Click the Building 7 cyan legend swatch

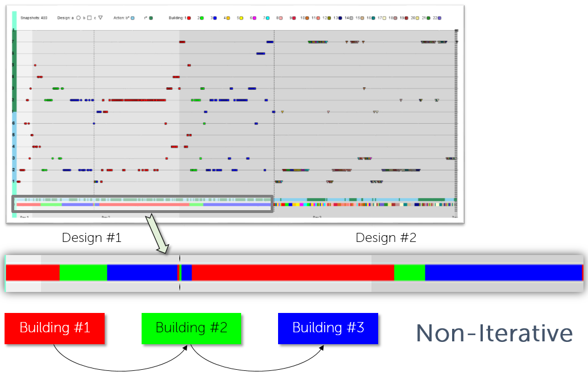click(268, 18)
